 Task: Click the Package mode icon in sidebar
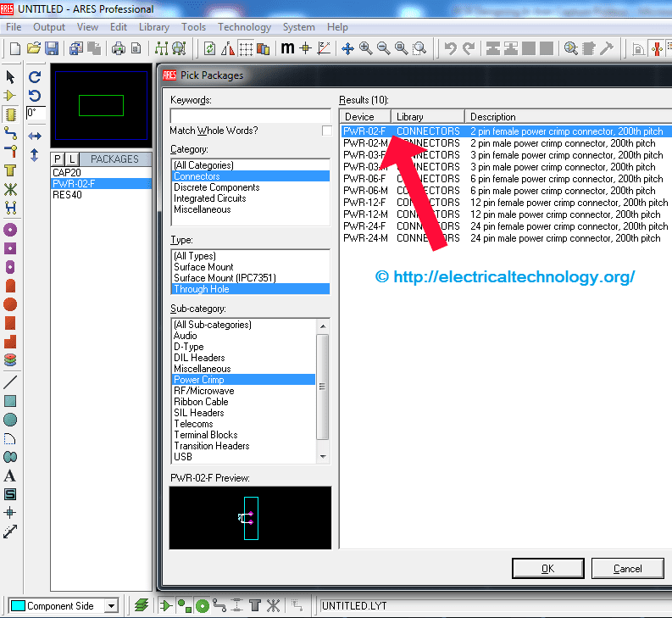10,114
